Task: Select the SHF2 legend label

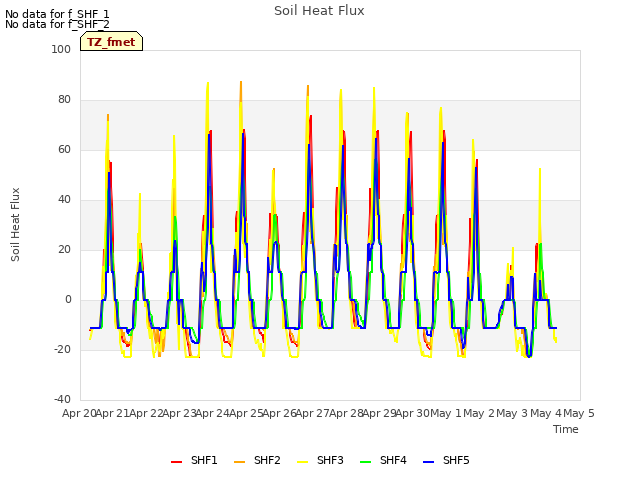Action: point(267,460)
